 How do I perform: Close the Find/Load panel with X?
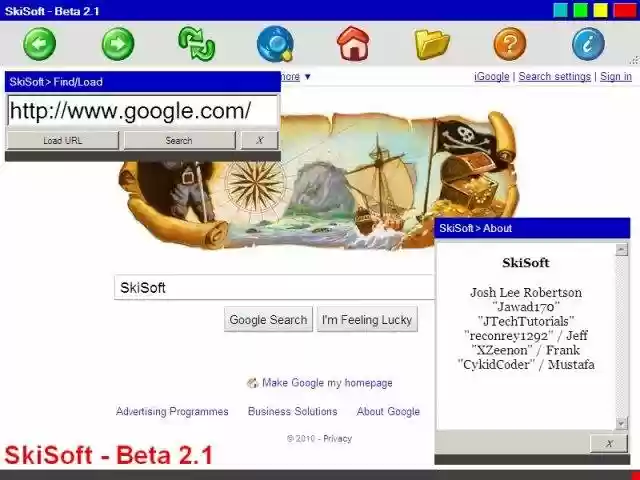click(260, 140)
